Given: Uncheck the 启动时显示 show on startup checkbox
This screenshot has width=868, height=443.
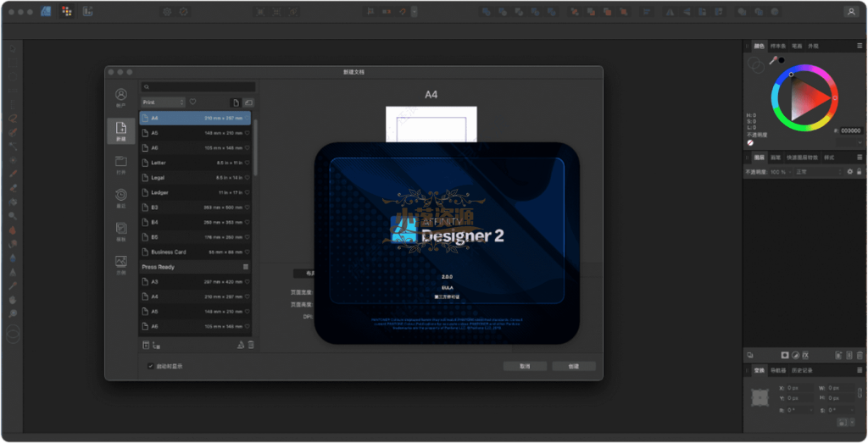Looking at the screenshot, I should tap(151, 366).
